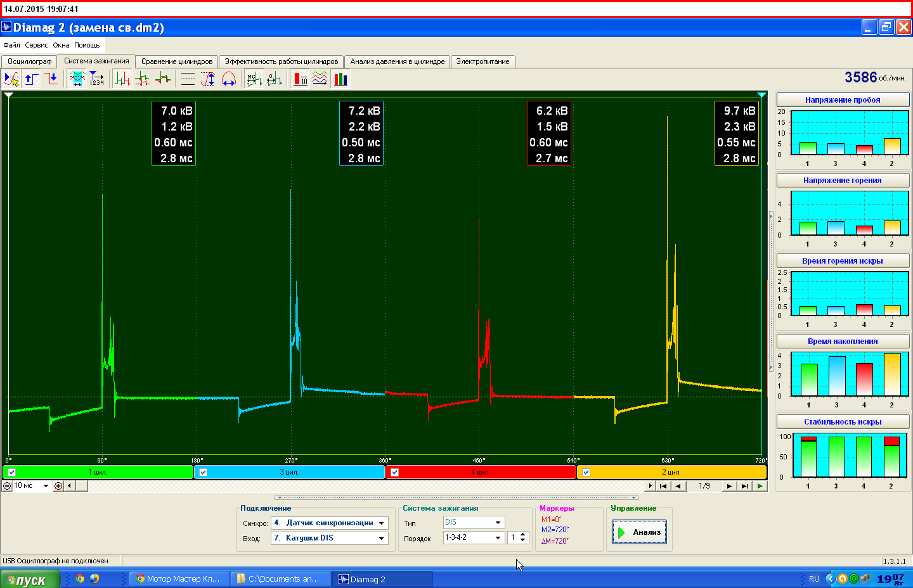Viewport: 913px width, 588px height.
Task: Open Порядок 1-3-4-2 firing order dropdown
Action: (x=498, y=538)
